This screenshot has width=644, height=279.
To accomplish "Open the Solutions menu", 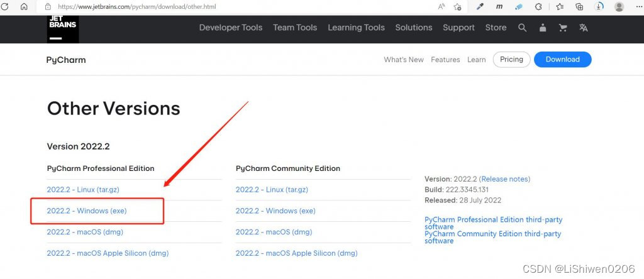I will point(414,28).
